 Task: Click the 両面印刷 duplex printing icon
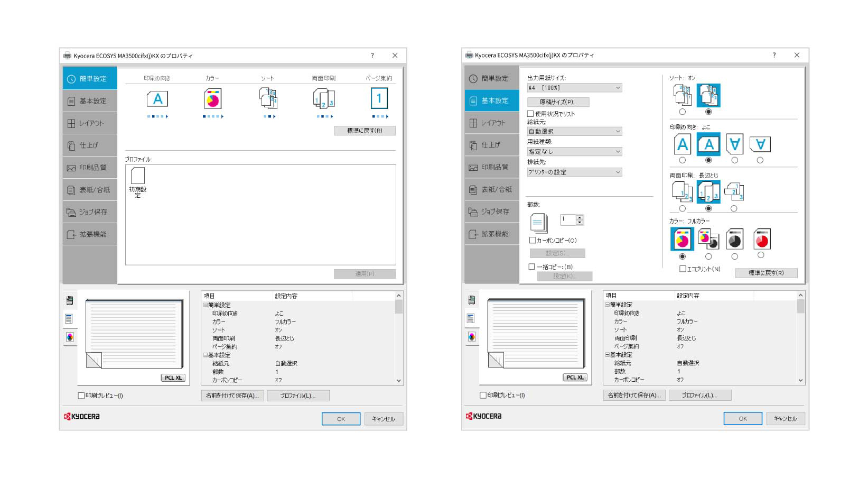(323, 99)
